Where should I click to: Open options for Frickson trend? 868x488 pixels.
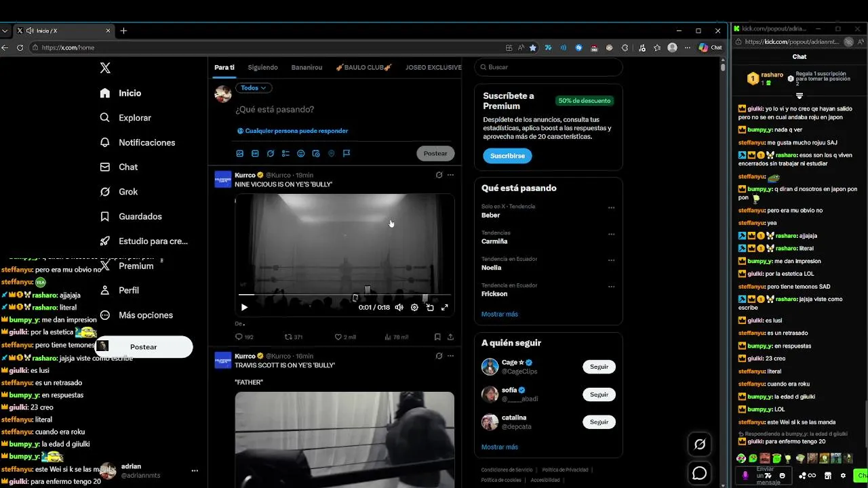coord(612,287)
